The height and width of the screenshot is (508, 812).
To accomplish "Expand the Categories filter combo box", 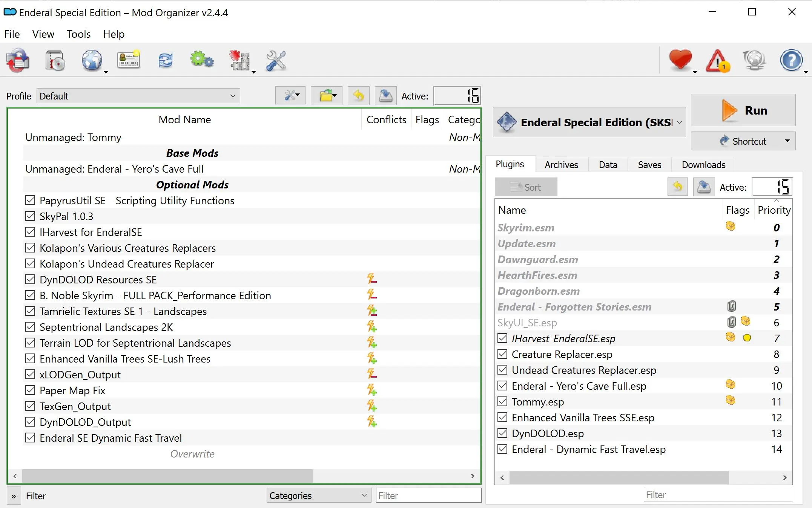I will click(x=318, y=496).
